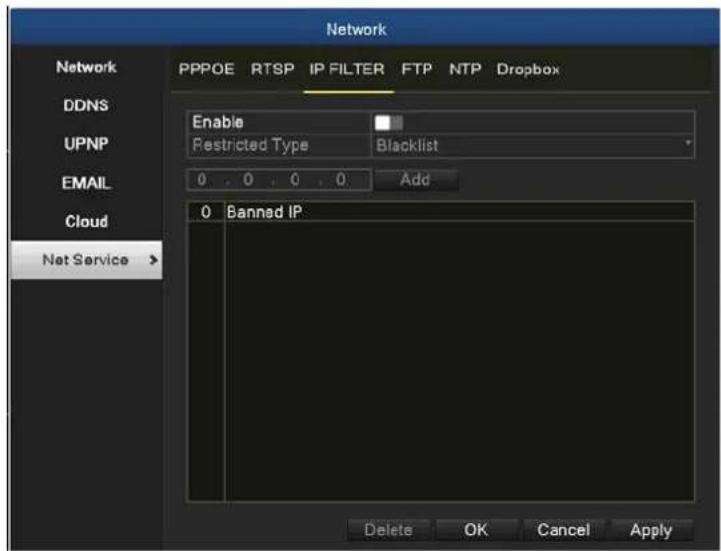
Task: Click the Apply button
Action: 651,530
